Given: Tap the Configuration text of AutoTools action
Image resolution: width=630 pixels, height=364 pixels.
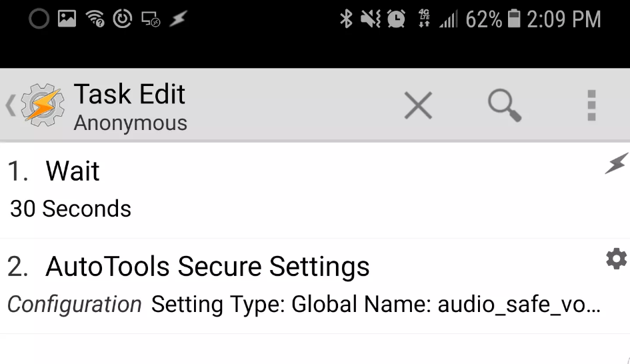Looking at the screenshot, I should [x=74, y=304].
